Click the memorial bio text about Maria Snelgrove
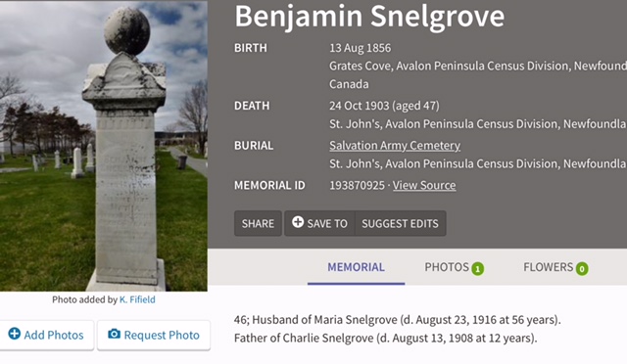This screenshot has width=627, height=364. coord(398,320)
